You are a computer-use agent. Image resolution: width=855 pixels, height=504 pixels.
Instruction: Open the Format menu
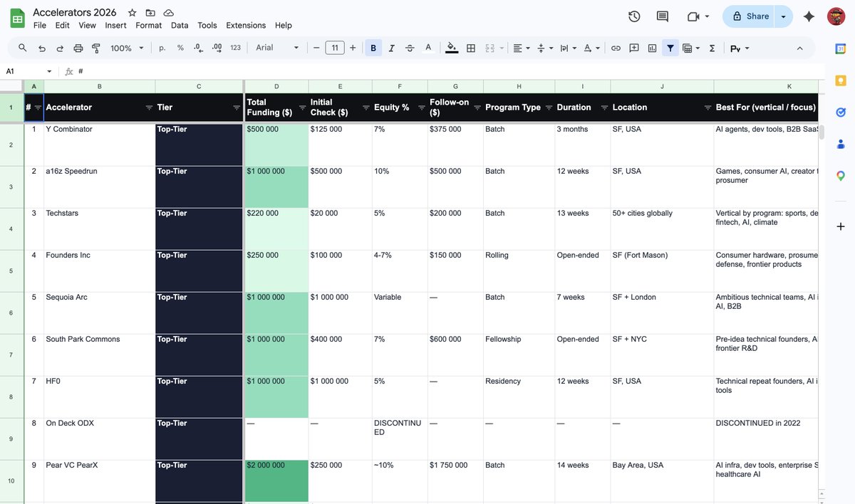click(x=149, y=25)
